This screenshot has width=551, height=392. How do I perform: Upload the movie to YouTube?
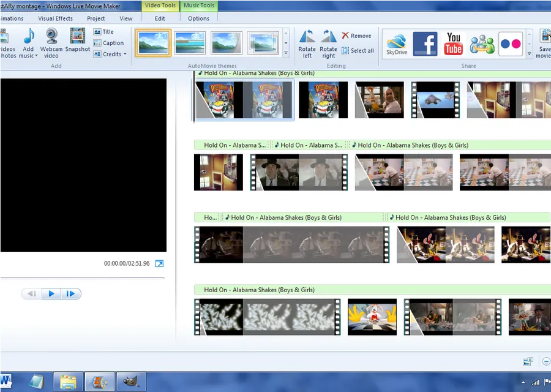pos(453,44)
